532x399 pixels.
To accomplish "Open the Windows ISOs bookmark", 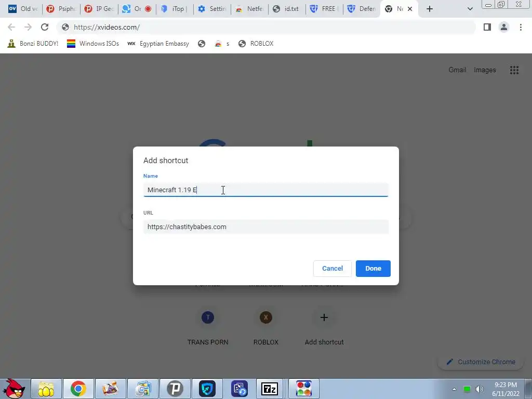I will point(93,44).
